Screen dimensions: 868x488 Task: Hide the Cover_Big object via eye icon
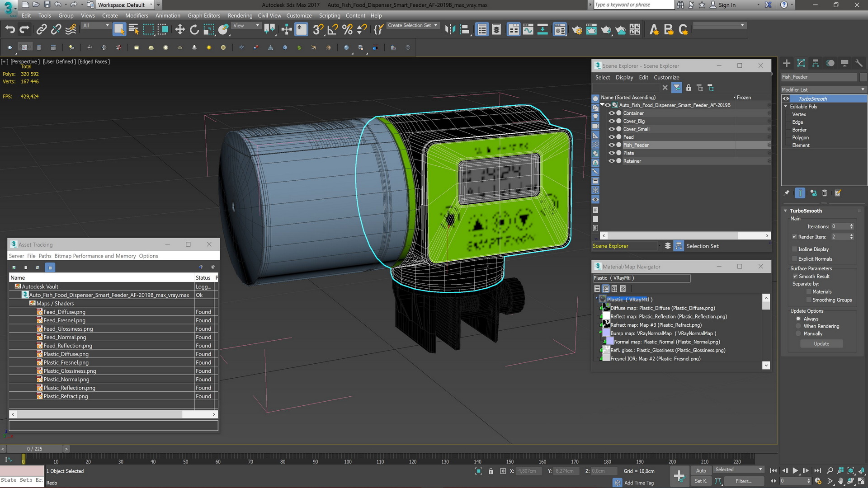pyautogui.click(x=612, y=121)
